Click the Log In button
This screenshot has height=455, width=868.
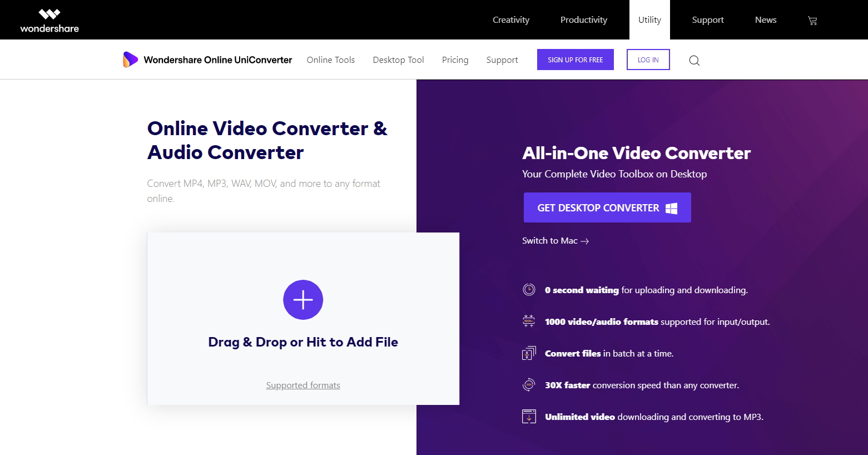click(x=648, y=60)
